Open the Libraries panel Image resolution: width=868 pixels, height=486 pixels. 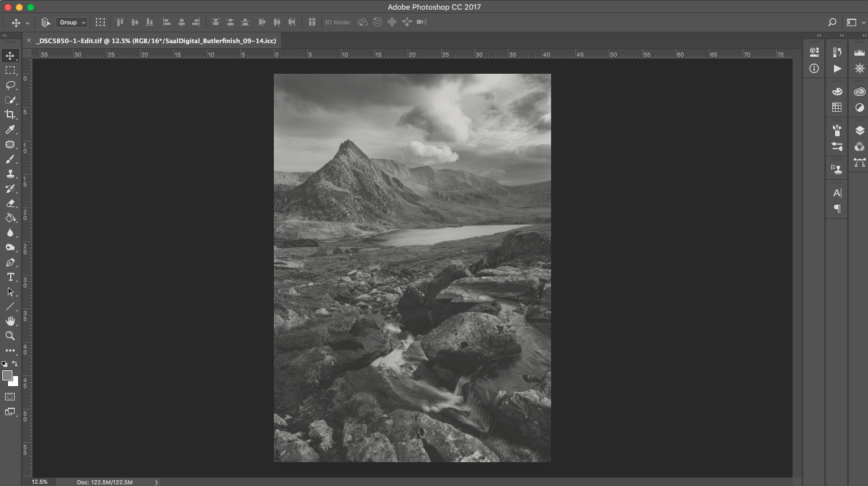(x=859, y=91)
